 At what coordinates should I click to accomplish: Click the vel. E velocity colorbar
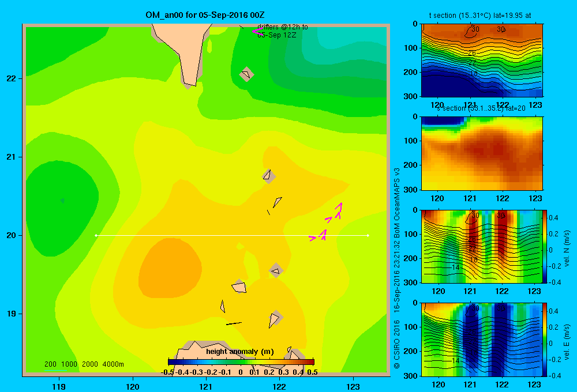pyautogui.click(x=545, y=339)
